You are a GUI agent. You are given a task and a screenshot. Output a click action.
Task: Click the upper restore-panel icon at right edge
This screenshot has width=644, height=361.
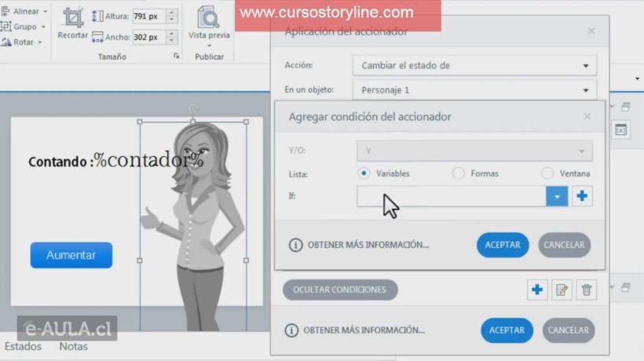[625, 107]
